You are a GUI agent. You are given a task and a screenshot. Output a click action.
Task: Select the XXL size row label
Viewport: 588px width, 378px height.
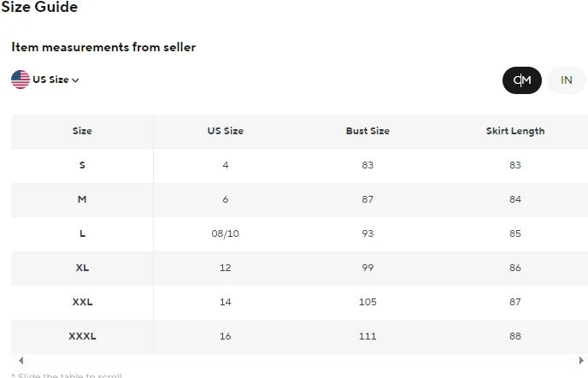click(x=82, y=302)
